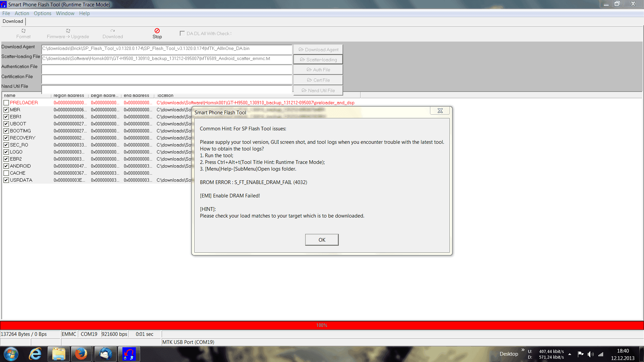Show hidden tray icons arrow
The height and width of the screenshot is (362, 644).
point(570,354)
